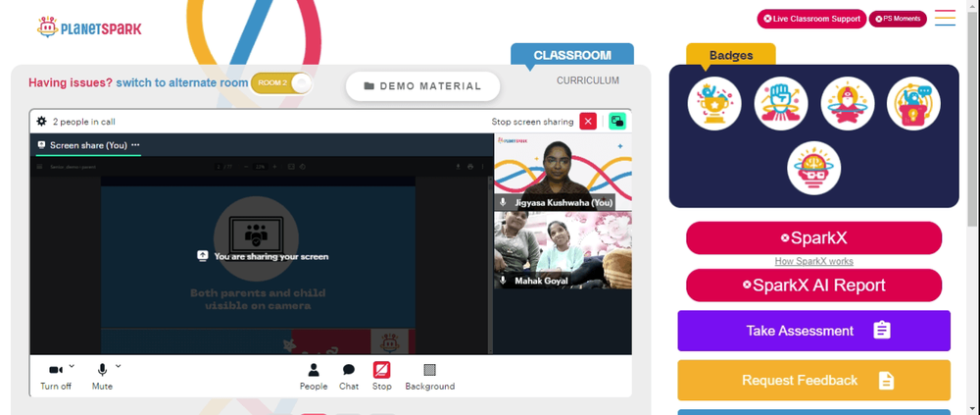Open PS Moments
980x415 pixels.
(898, 19)
